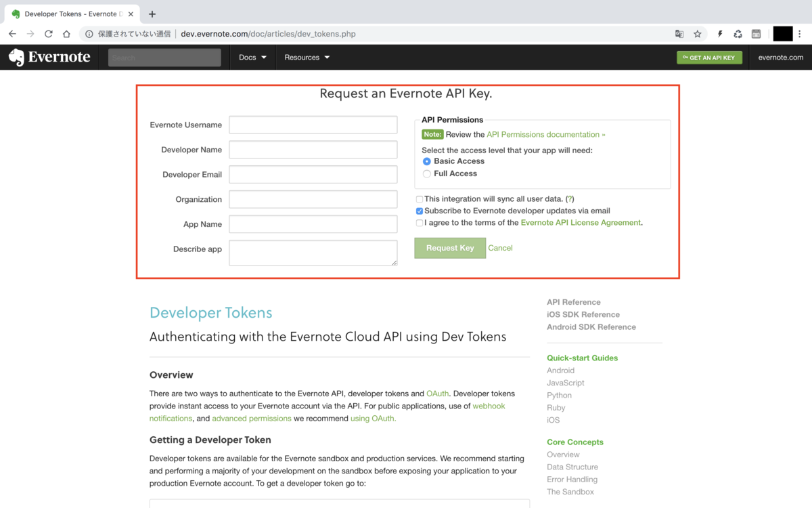Screen dimensions: 812x508
Task: Open Ruby quick-start guide
Action: 556,408
